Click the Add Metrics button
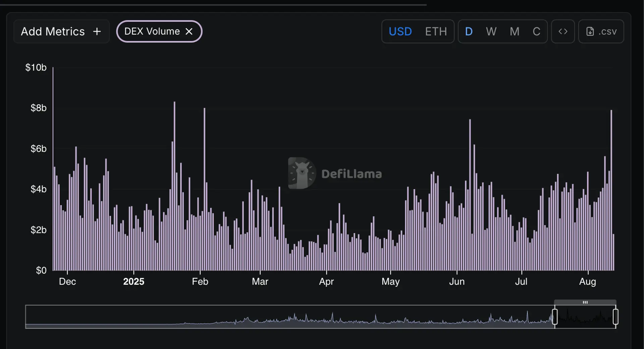Screen dimensions: 644x349 (61, 31)
